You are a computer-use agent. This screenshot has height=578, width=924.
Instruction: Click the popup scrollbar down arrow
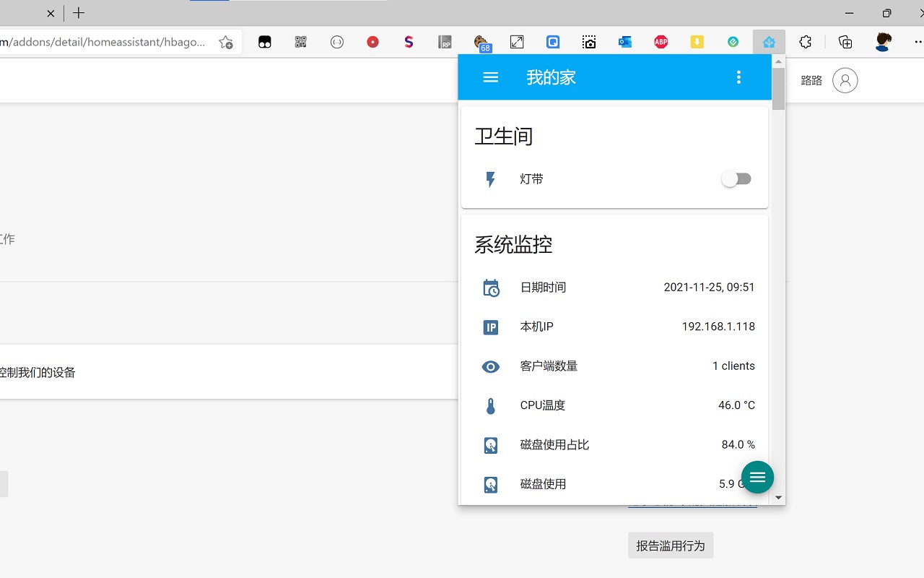(x=778, y=497)
